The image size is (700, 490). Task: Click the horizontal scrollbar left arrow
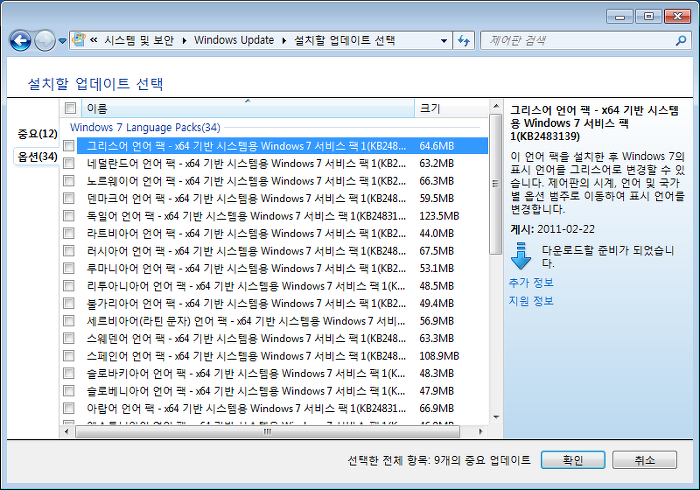(67, 432)
